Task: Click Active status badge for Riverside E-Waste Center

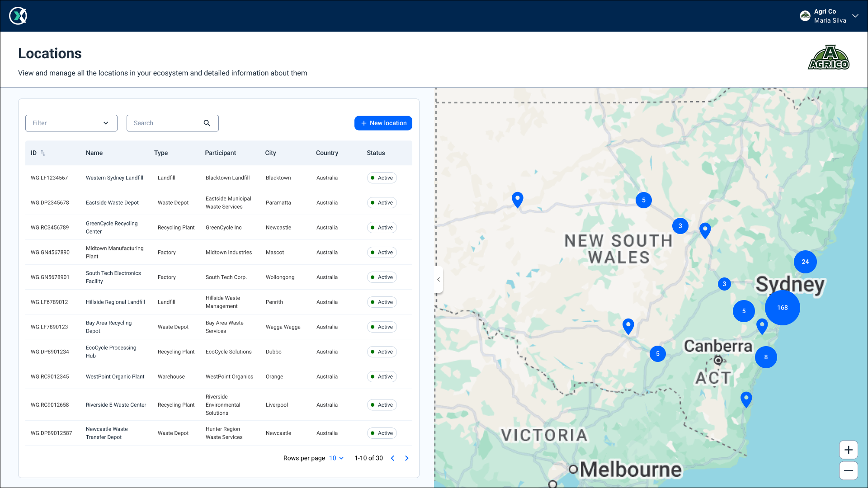Action: pos(382,405)
